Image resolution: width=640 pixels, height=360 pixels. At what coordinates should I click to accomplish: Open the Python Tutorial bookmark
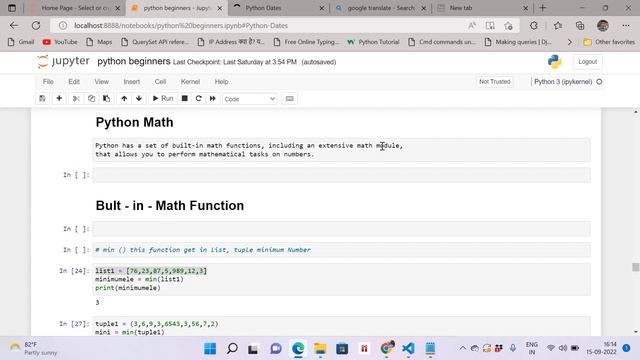point(373,42)
